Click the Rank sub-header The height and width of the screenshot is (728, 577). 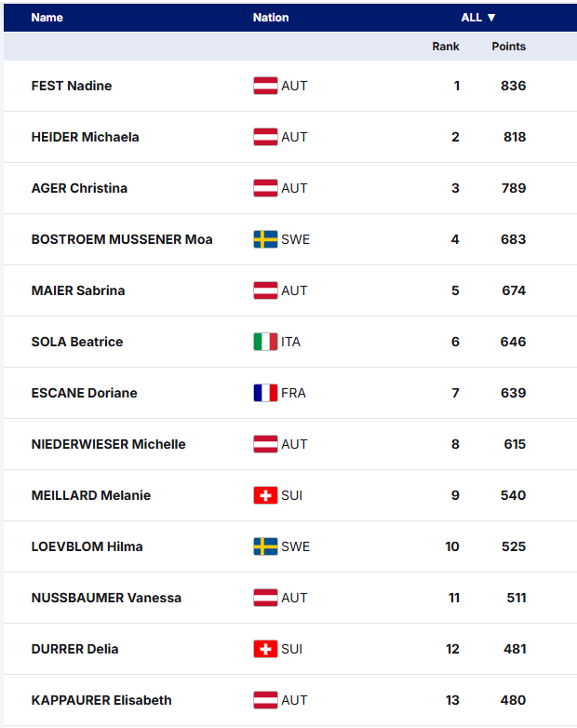[x=446, y=47]
